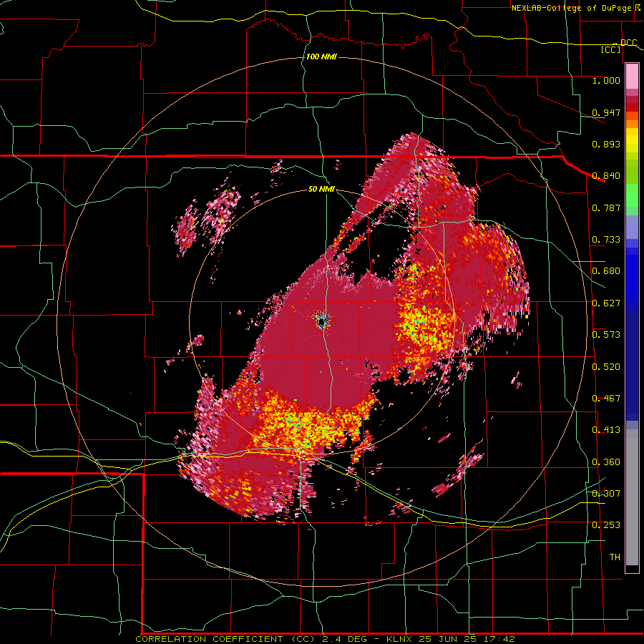Viewport: 644px width, 644px height.
Task: Click the 0.307 legend value
Action: click(606, 493)
